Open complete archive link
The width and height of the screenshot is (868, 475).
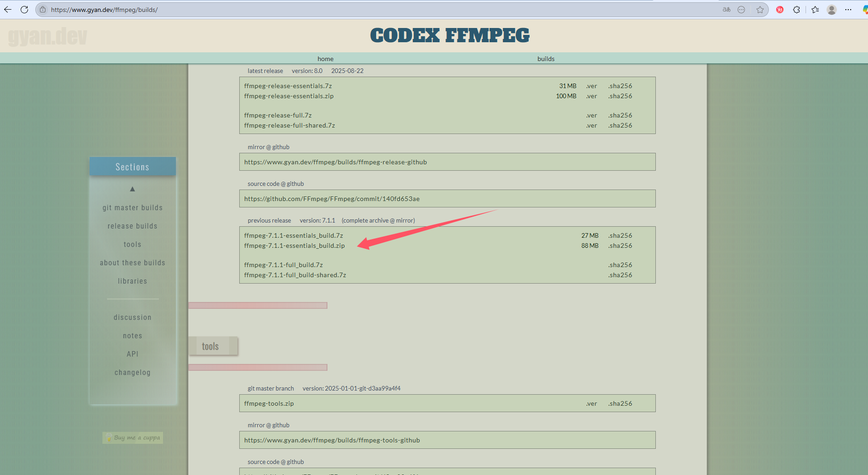tap(366, 221)
